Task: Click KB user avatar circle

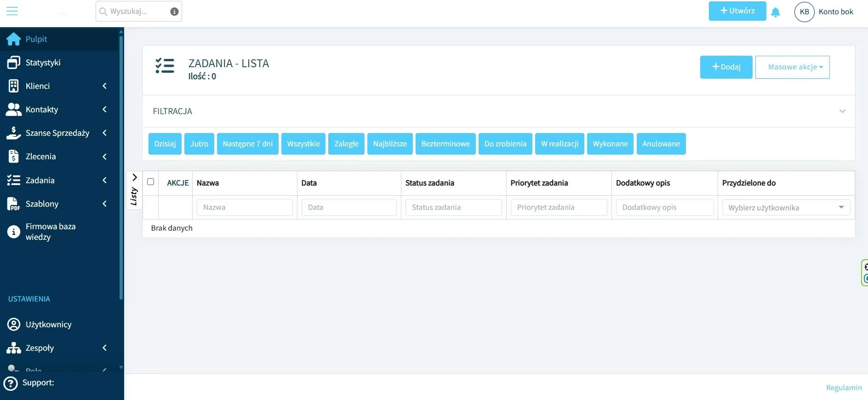Action: 804,12
